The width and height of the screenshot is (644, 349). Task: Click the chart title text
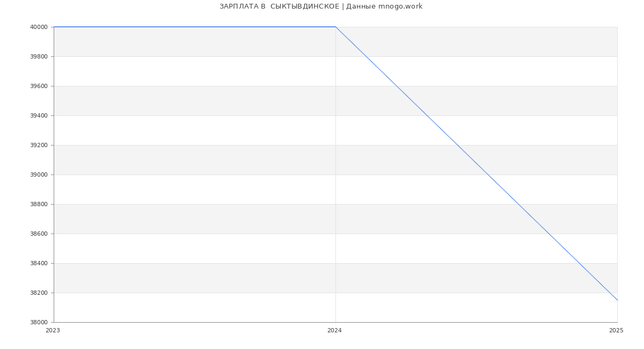click(x=321, y=6)
